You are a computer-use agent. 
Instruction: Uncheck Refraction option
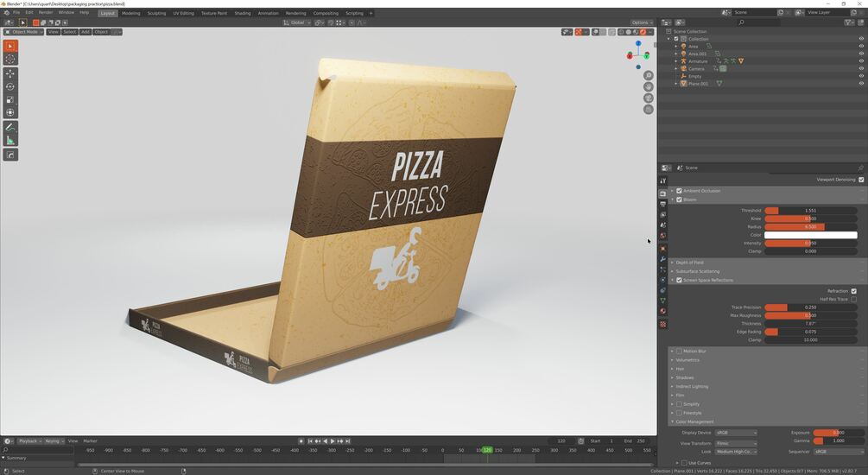[x=853, y=291]
